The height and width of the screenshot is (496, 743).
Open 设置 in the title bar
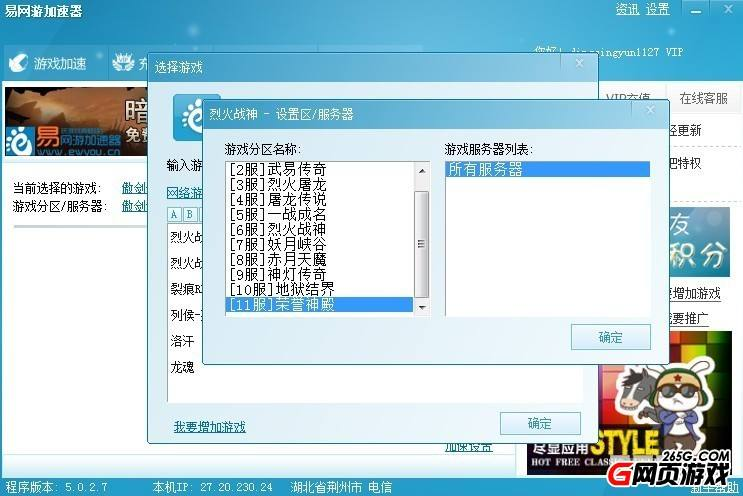[658, 9]
